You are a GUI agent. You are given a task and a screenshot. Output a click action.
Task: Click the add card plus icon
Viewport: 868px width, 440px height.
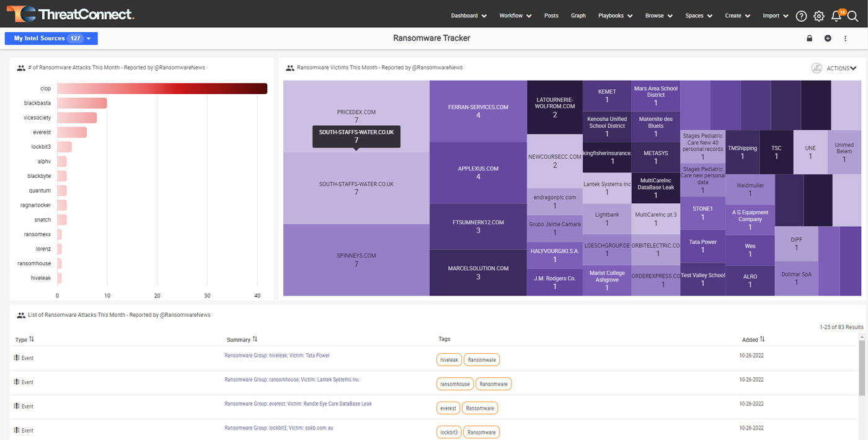[x=828, y=38]
